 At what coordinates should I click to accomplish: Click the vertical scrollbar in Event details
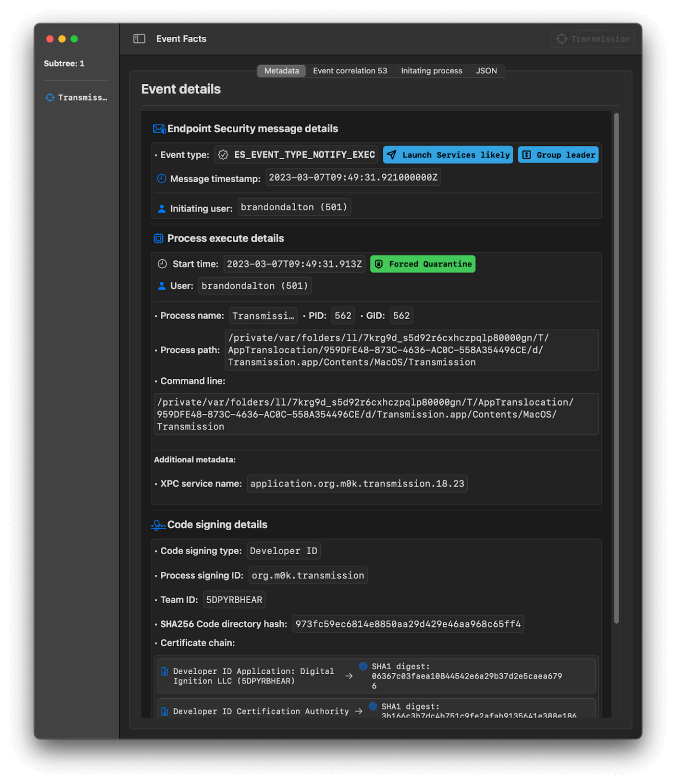pos(616,367)
